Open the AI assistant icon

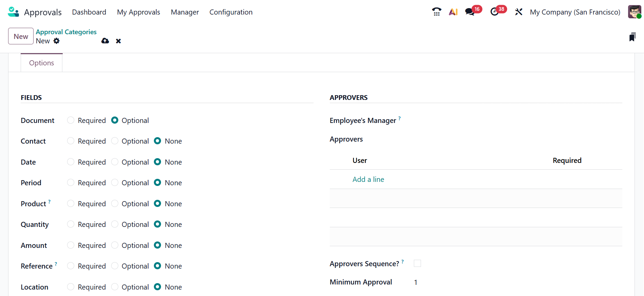point(453,12)
